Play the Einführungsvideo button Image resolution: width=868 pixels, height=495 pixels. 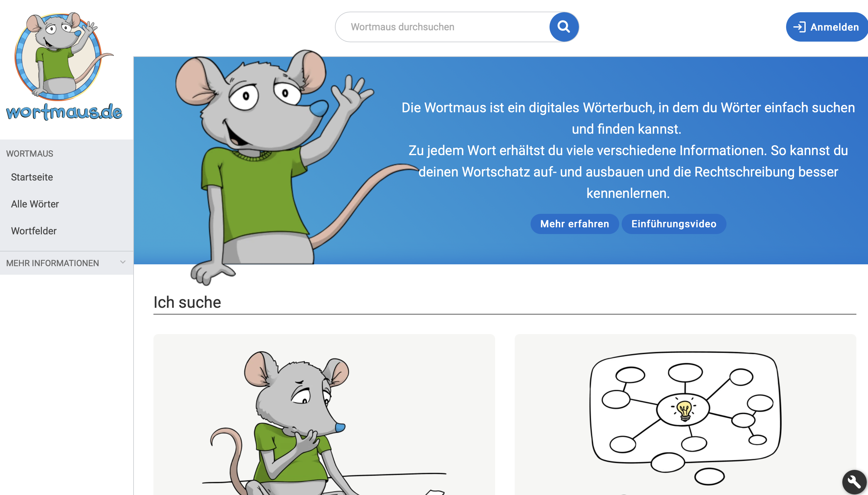[674, 224]
